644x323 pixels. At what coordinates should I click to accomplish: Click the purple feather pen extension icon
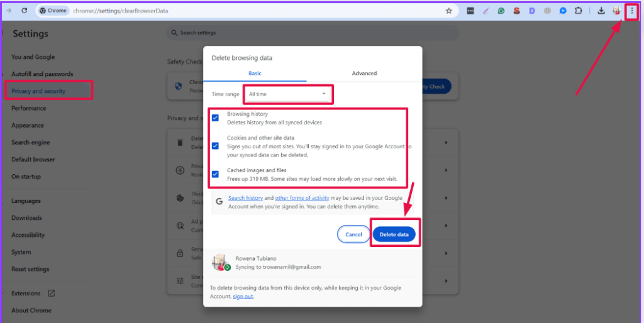click(x=486, y=11)
